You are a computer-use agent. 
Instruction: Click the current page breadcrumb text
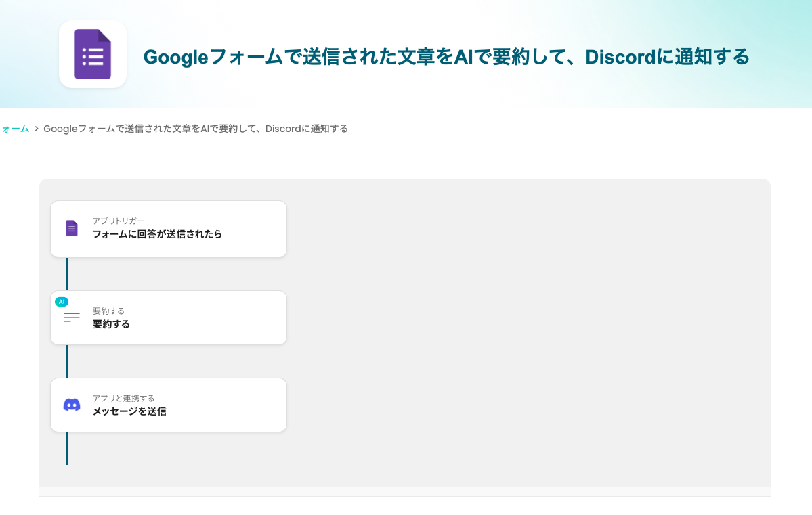(196, 129)
